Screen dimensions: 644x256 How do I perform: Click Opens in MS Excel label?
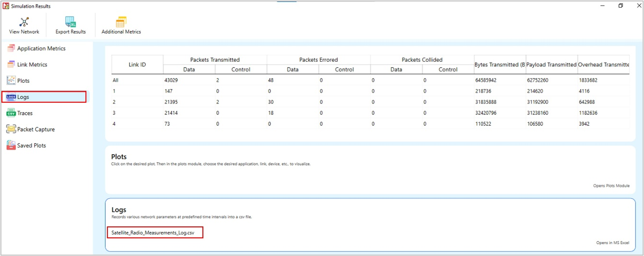(612, 243)
